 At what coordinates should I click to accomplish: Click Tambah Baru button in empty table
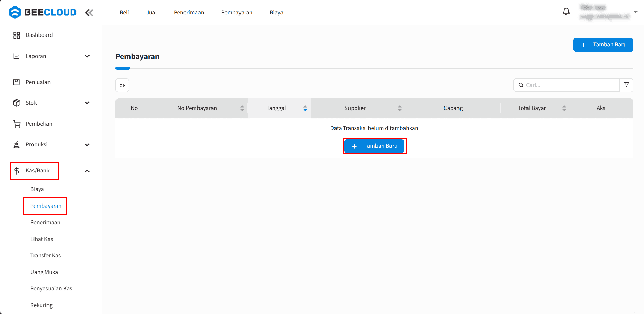coord(374,146)
